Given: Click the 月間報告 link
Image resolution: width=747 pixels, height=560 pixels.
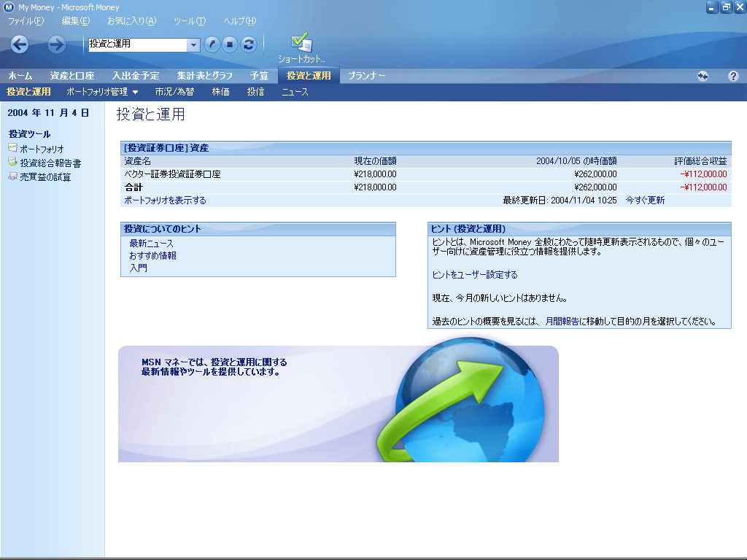Looking at the screenshot, I should pyautogui.click(x=562, y=322).
